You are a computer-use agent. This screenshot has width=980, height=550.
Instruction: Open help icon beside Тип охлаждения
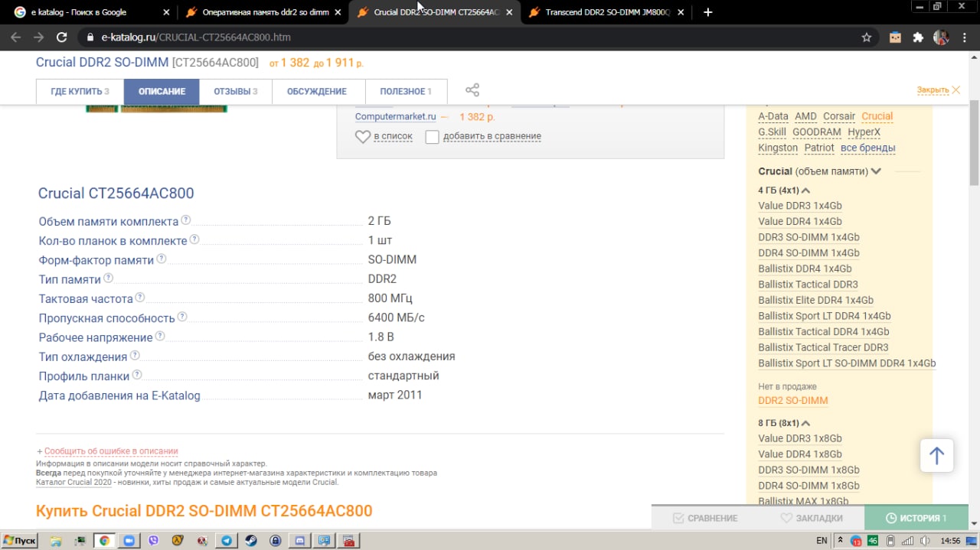[135, 356]
